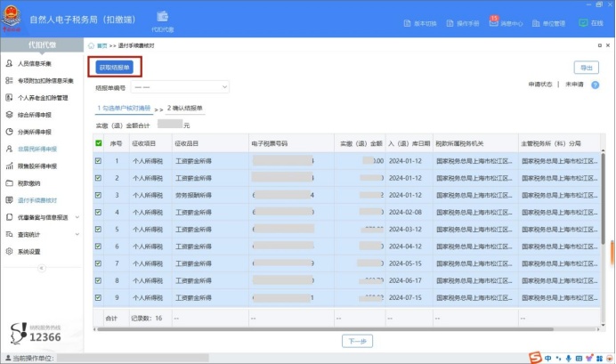
Task: Expand the 查询统计 sidebar group
Action: click(x=77, y=234)
